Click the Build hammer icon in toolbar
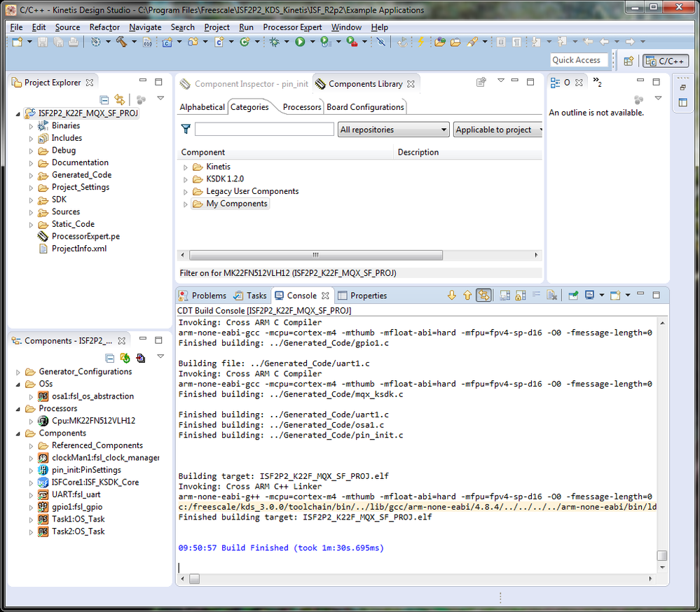 coord(121,41)
